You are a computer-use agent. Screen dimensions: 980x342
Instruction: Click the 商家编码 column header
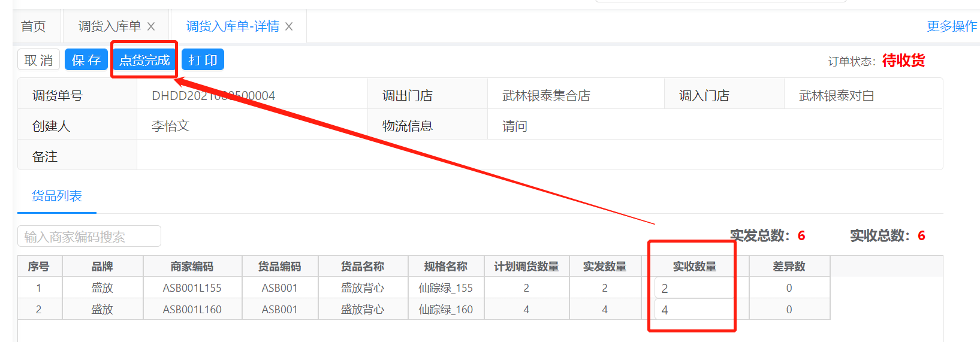click(x=192, y=267)
